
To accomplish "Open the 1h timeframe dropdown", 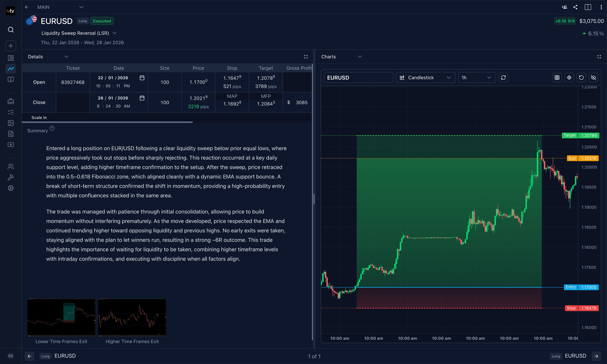I will (x=477, y=77).
